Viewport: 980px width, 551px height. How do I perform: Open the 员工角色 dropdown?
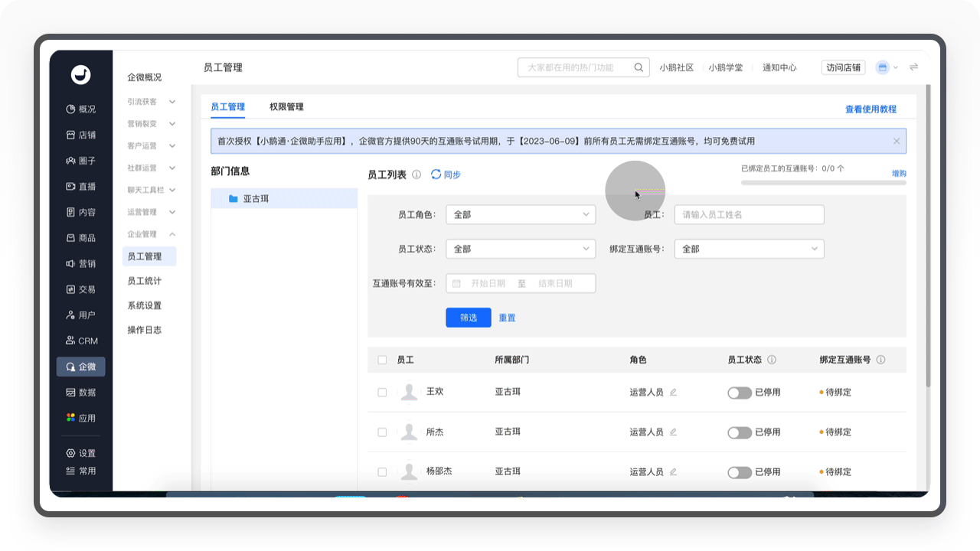[x=521, y=214]
